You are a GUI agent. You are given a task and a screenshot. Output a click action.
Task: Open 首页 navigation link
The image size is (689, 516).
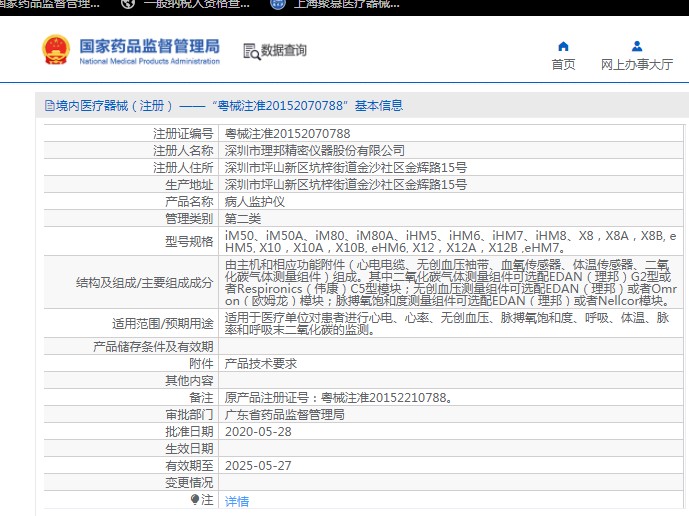[563, 65]
